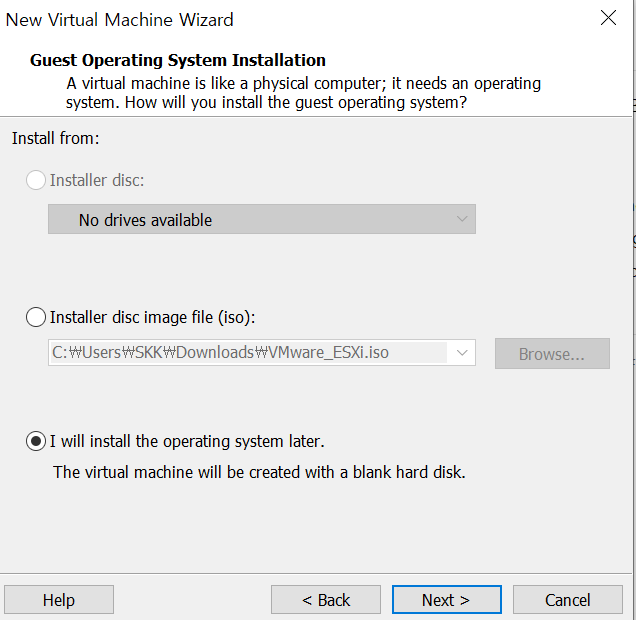The image size is (636, 620).
Task: Expand the ISO file path dropdown arrow
Action: pos(462,353)
